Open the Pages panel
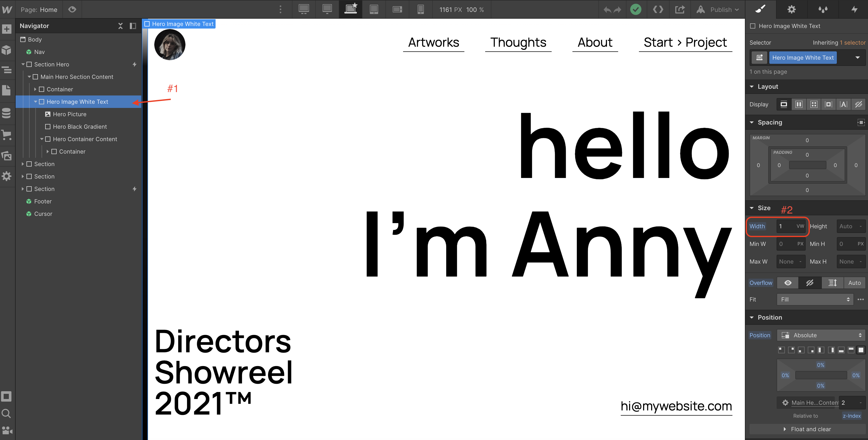The height and width of the screenshot is (440, 868). (x=7, y=90)
